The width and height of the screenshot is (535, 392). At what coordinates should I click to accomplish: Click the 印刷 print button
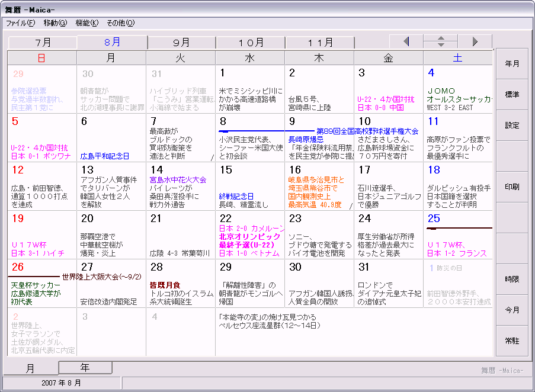coord(512,187)
